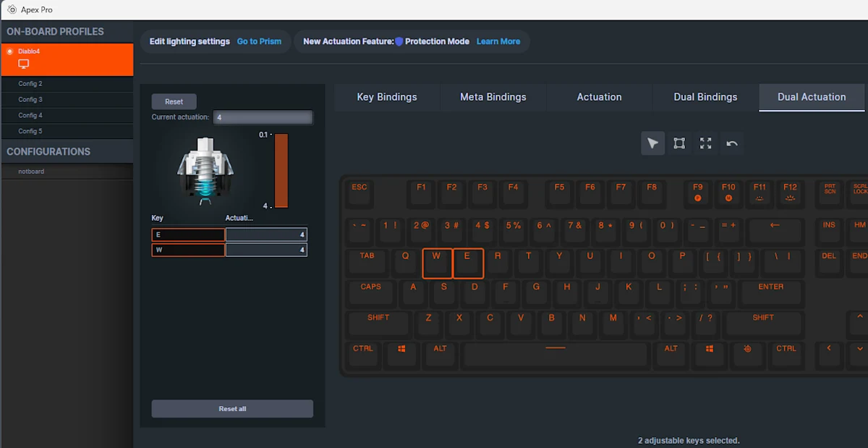The width and height of the screenshot is (868, 448).
Task: Open Learn More for Protection Mode
Action: point(498,41)
